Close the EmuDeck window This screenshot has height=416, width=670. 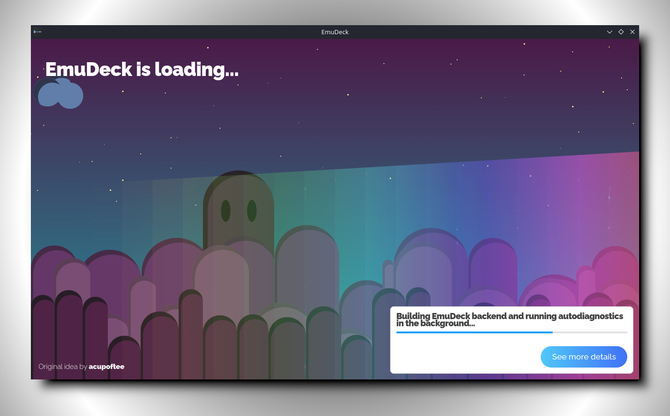pyautogui.click(x=632, y=32)
